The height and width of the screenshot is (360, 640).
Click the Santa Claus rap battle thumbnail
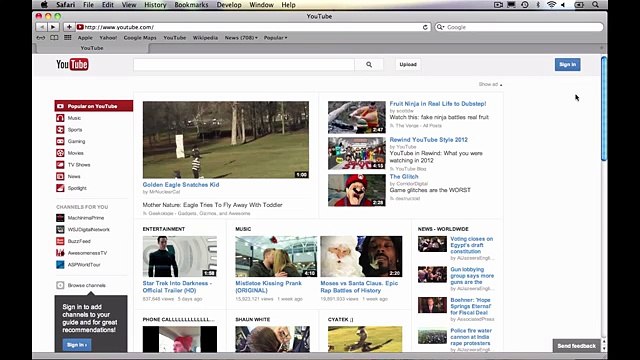(x=361, y=256)
